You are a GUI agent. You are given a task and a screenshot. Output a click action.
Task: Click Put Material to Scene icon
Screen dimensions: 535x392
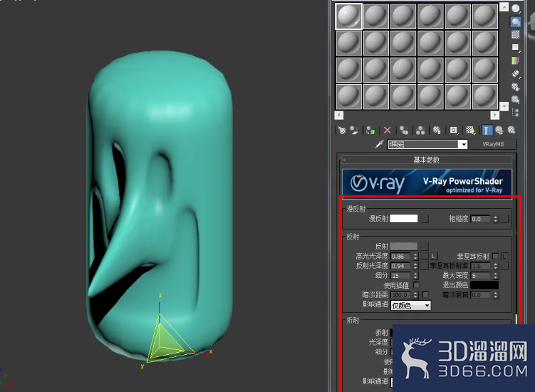point(355,130)
